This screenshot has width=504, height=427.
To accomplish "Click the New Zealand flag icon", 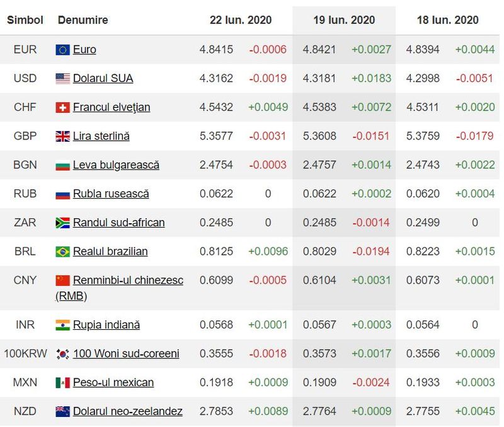I will point(62,412).
